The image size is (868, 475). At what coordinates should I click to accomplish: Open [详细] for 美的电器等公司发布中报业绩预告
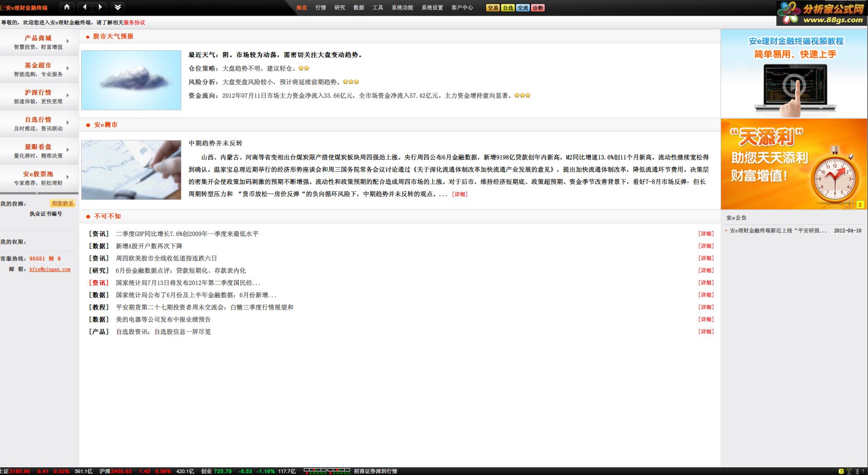706,320
